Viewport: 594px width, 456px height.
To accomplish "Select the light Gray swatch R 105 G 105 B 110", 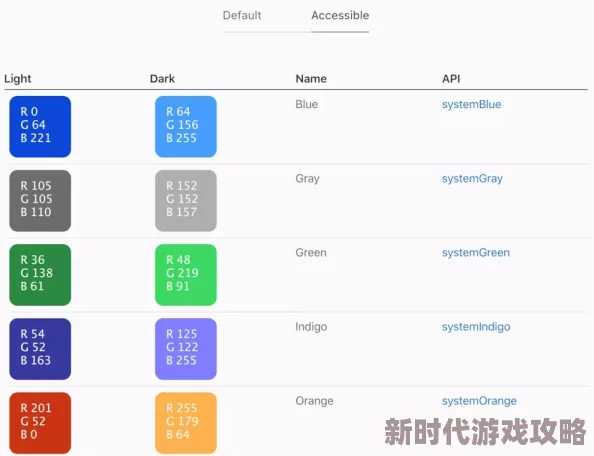I will click(40, 201).
